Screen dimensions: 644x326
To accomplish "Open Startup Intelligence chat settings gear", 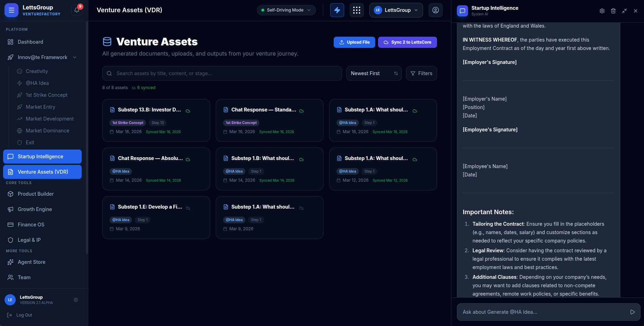I will tap(602, 11).
